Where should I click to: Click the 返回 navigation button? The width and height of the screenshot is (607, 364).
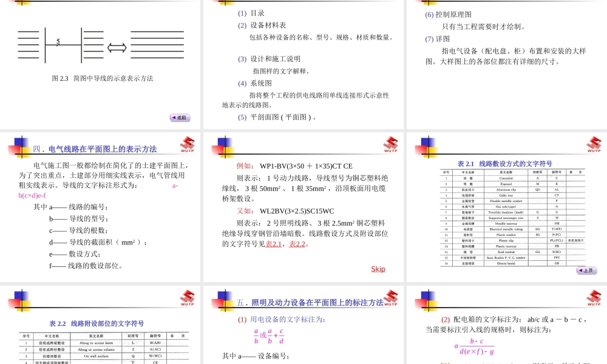tap(180, 117)
